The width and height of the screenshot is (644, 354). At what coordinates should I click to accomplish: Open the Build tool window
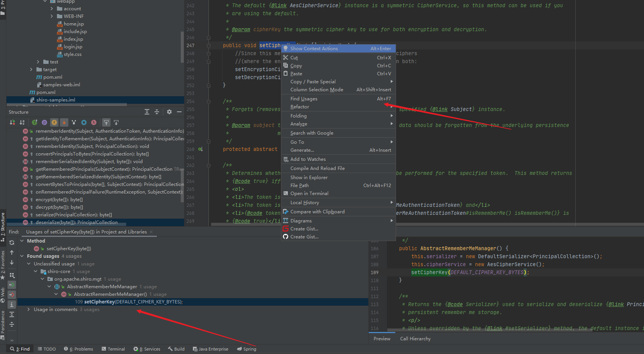point(176,349)
